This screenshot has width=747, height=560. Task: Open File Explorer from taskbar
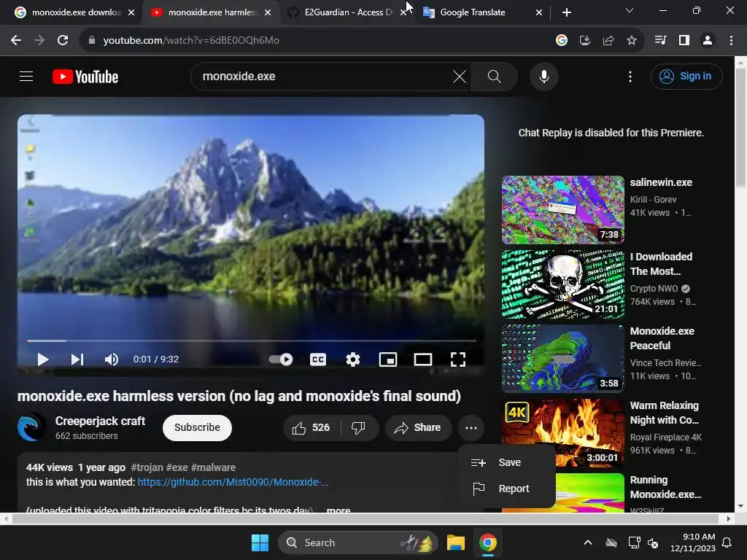pos(455,542)
